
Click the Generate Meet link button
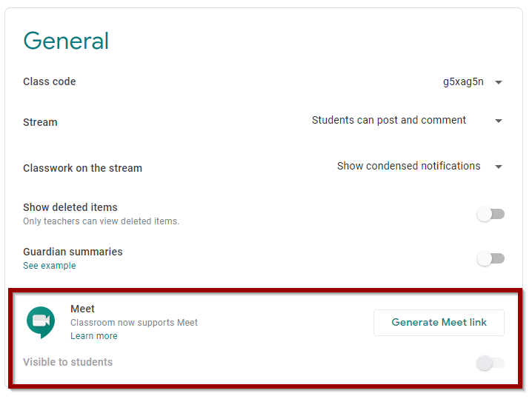pyautogui.click(x=439, y=323)
